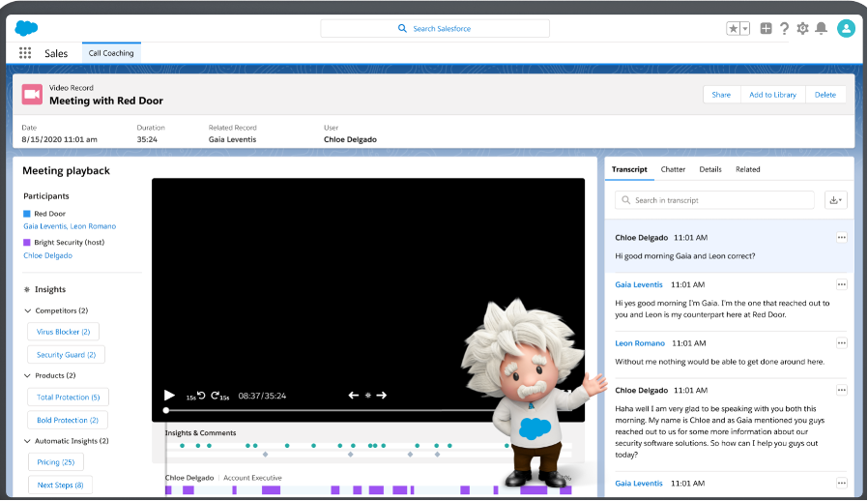This screenshot has height=501, width=868.
Task: Select the Security Guard (2) insight
Action: [66, 355]
